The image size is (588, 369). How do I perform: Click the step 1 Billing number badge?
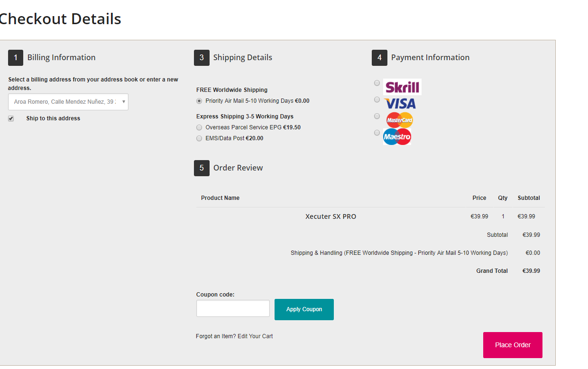tap(16, 58)
